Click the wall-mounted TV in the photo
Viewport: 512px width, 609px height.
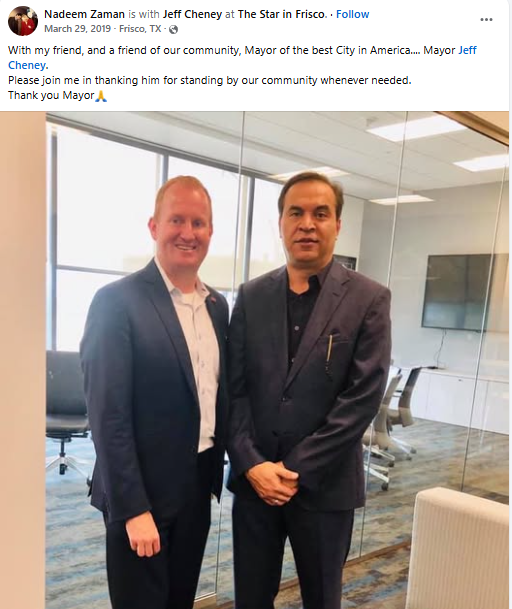pos(465,293)
